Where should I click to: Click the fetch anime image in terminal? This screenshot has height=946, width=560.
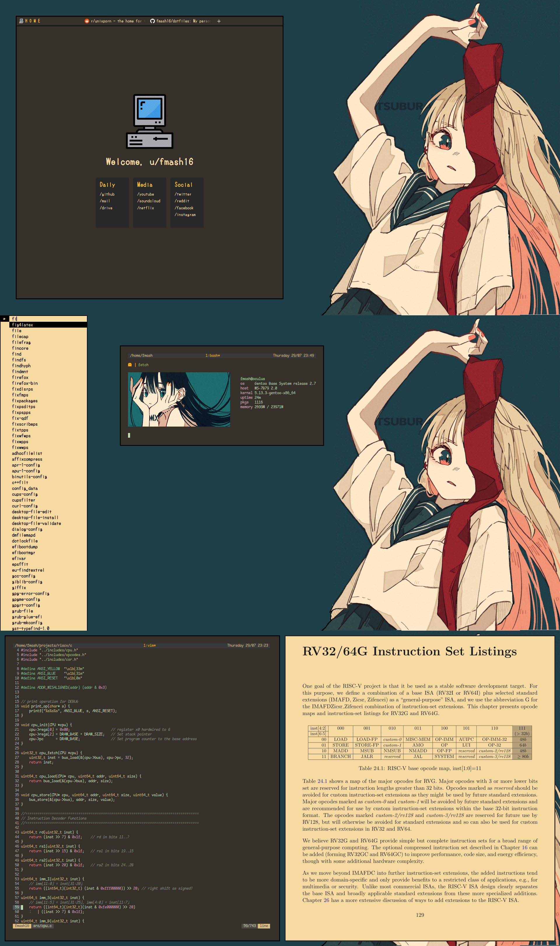coord(179,399)
